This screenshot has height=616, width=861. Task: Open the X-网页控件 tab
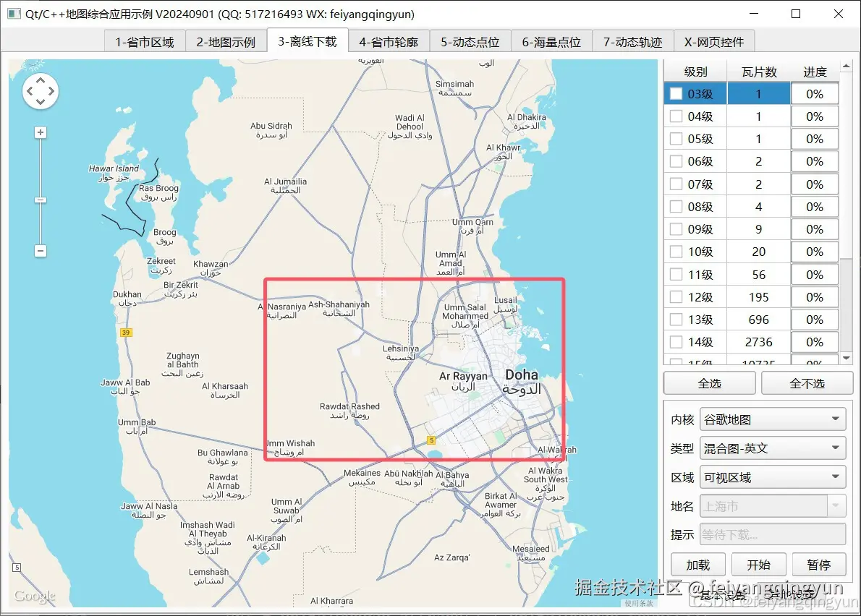click(714, 42)
